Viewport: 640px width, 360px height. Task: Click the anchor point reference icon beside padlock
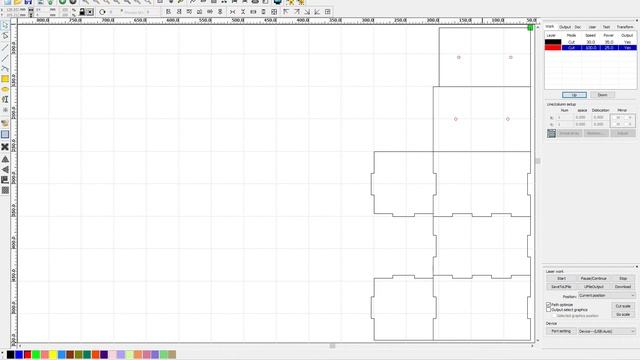point(90,12)
